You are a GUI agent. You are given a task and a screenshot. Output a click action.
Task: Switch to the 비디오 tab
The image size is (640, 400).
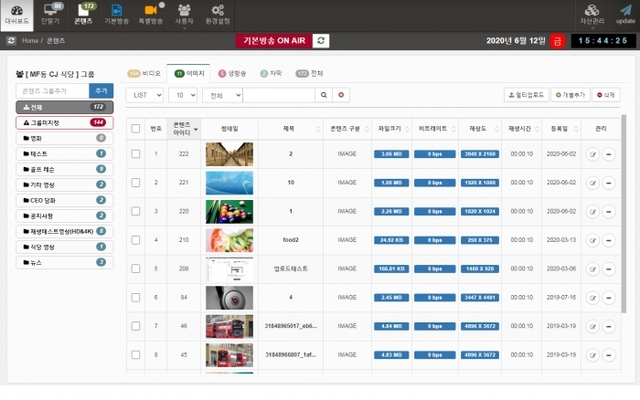pyautogui.click(x=144, y=73)
